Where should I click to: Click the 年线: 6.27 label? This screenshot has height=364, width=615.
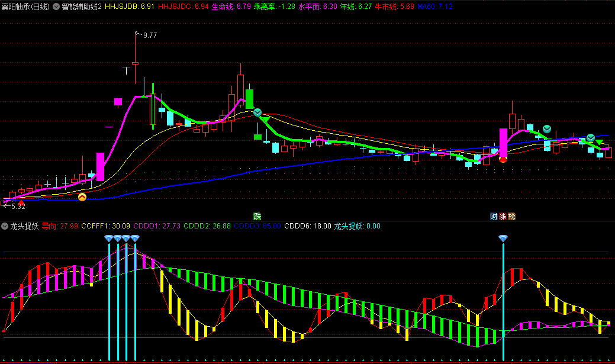pyautogui.click(x=356, y=7)
